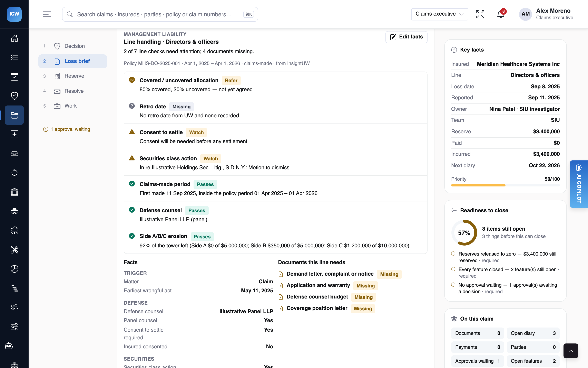Click the Edit facts button
The height and width of the screenshot is (368, 588).
pyautogui.click(x=406, y=37)
